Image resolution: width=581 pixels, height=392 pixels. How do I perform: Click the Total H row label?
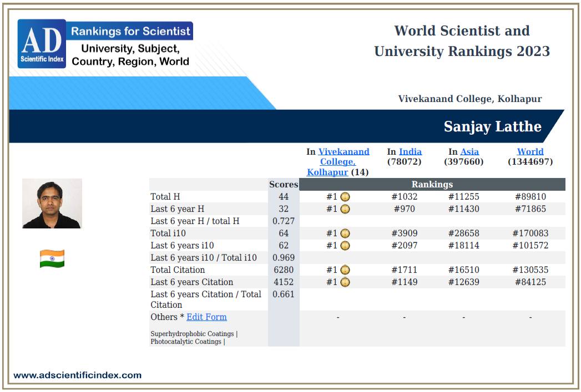[165, 197]
